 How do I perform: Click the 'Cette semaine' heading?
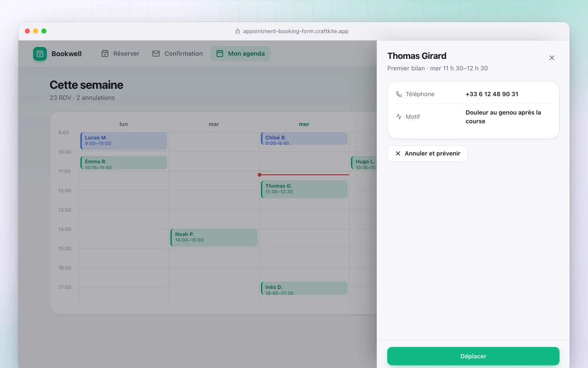tap(86, 85)
